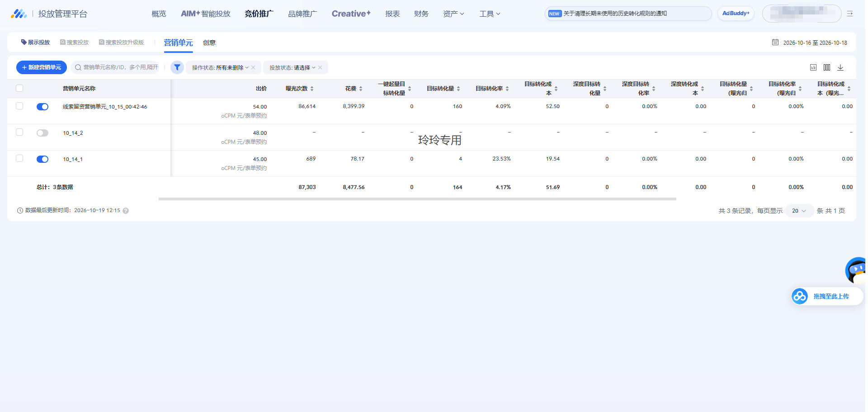Click the cloud upload icon
The height and width of the screenshot is (412, 868).
(800, 296)
